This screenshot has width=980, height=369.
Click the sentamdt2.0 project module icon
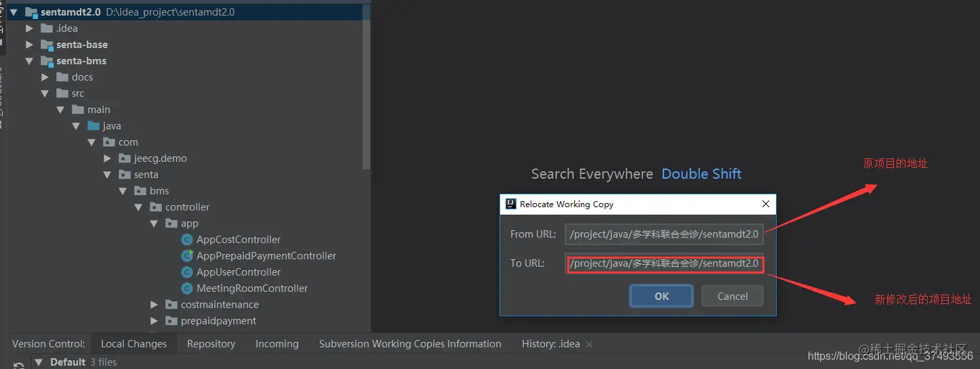31,12
